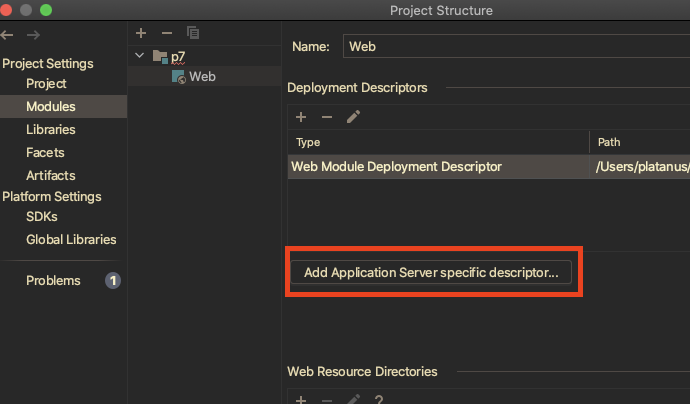Click the copy module icon
Screen dimensions: 690x404
pyautogui.click(x=193, y=34)
